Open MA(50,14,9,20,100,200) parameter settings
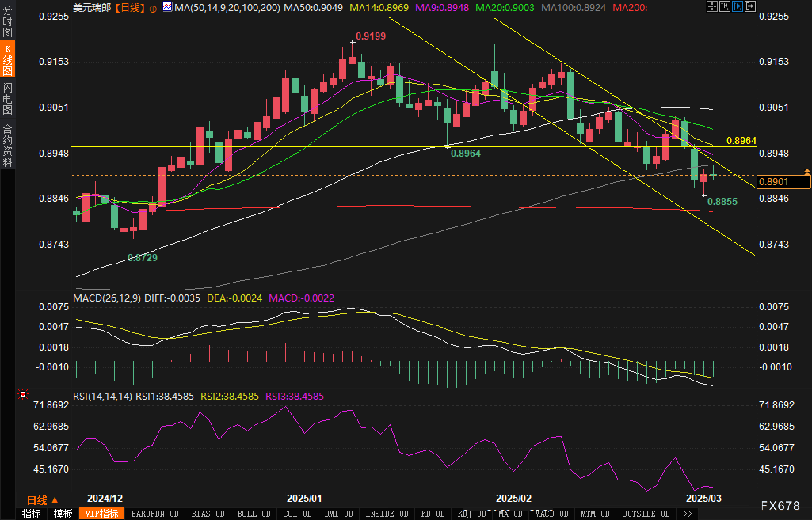812x520 pixels. point(227,8)
